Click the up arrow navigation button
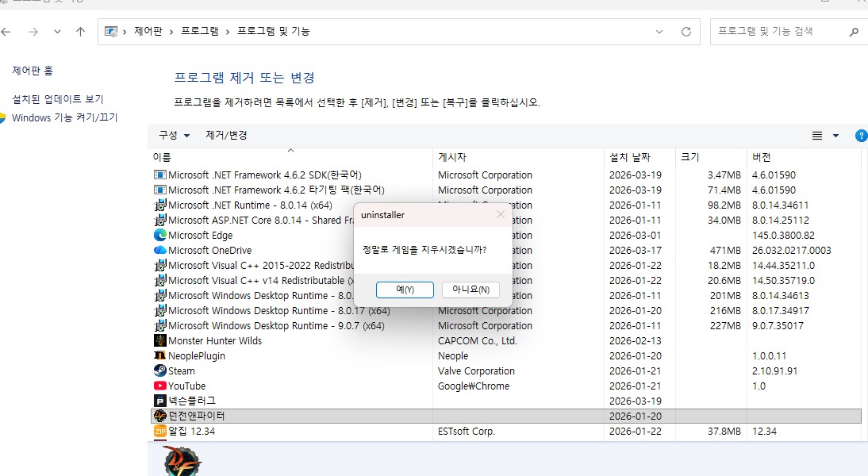Viewport: 868px width, 476px height. pos(80,32)
